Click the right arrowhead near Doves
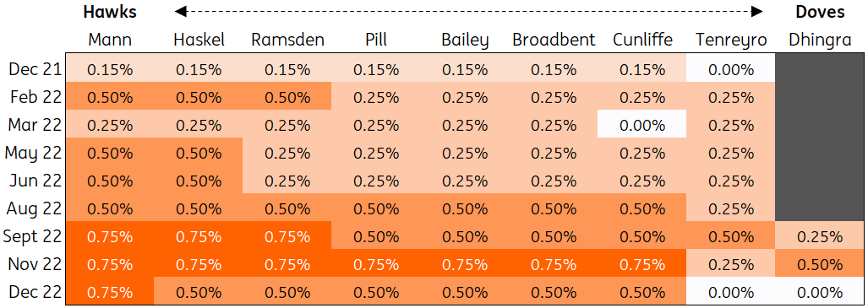This screenshot has width=868, height=308. [x=756, y=11]
